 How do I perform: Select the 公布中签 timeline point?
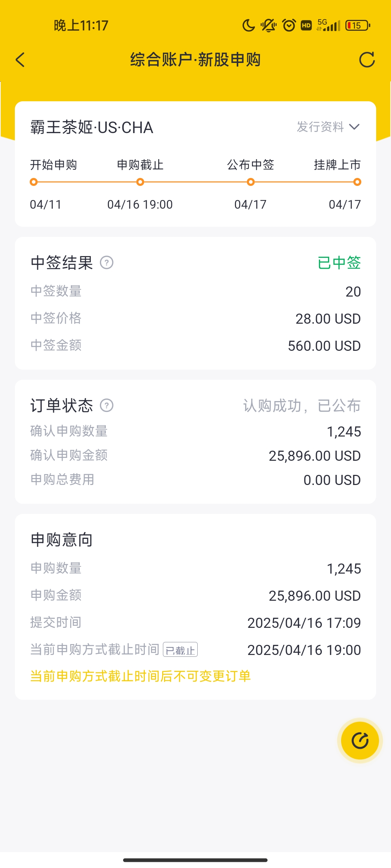pyautogui.click(x=251, y=182)
